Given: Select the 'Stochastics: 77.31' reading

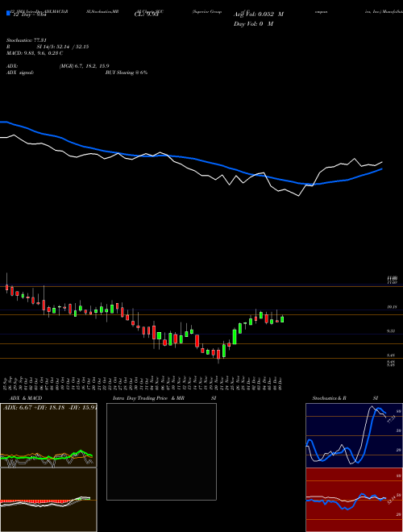Looking at the screenshot, I should click(26, 39).
